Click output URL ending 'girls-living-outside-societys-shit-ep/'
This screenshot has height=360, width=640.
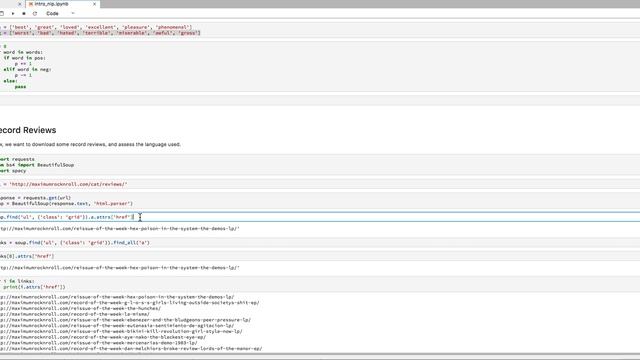(129, 303)
